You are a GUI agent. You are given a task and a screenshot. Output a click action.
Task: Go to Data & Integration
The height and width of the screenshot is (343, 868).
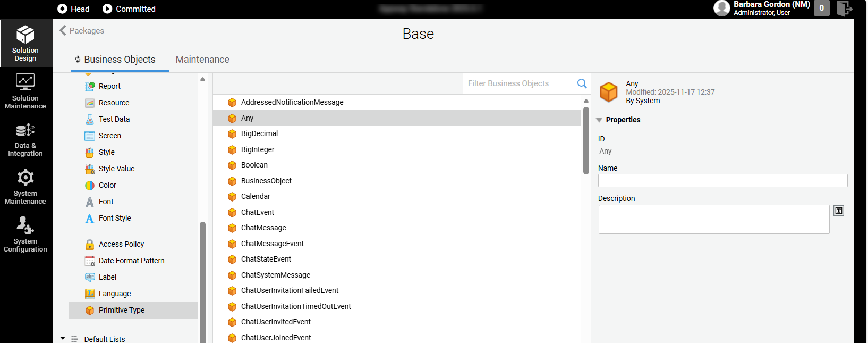point(25,139)
